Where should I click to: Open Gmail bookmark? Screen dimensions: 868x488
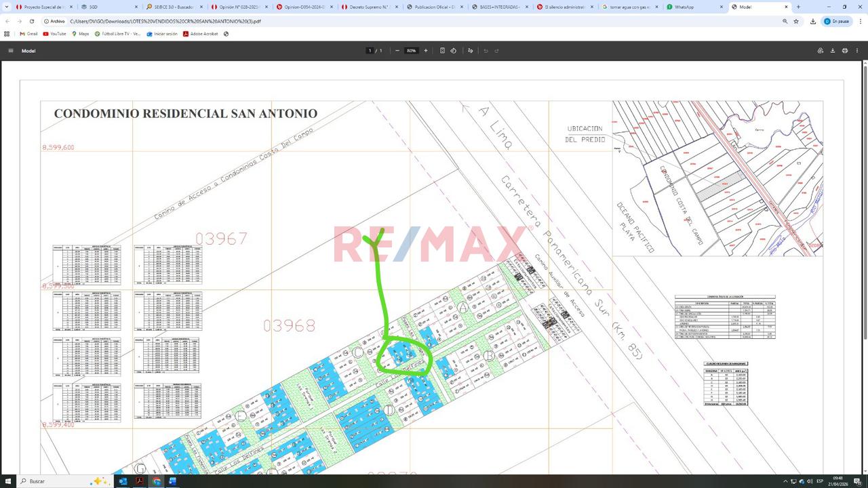[28, 33]
